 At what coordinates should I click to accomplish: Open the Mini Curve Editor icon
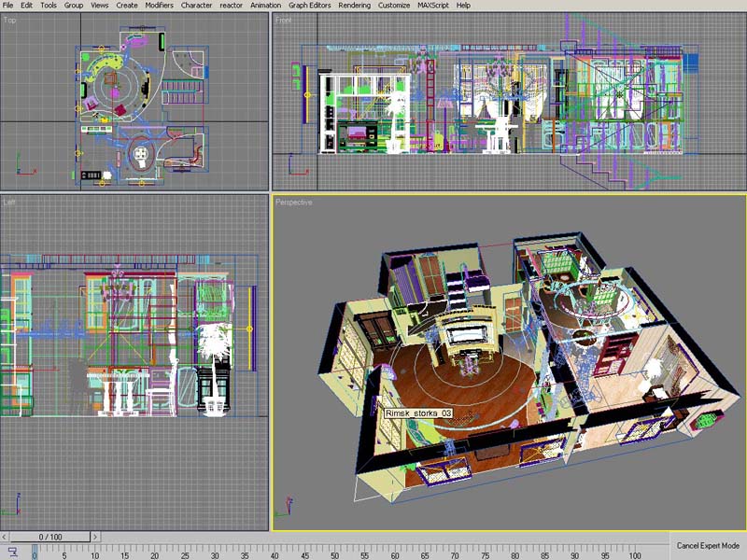point(13,552)
